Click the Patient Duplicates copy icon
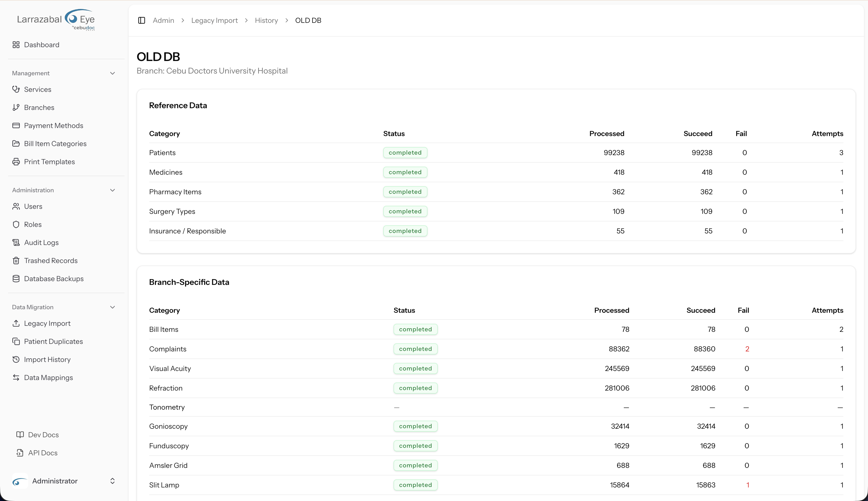This screenshot has height=501, width=868. (16, 341)
